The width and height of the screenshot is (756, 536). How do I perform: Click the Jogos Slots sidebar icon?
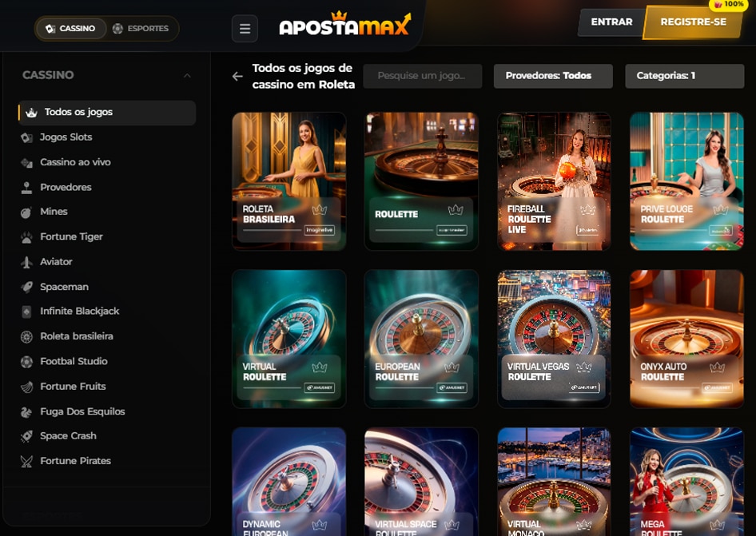tap(26, 138)
